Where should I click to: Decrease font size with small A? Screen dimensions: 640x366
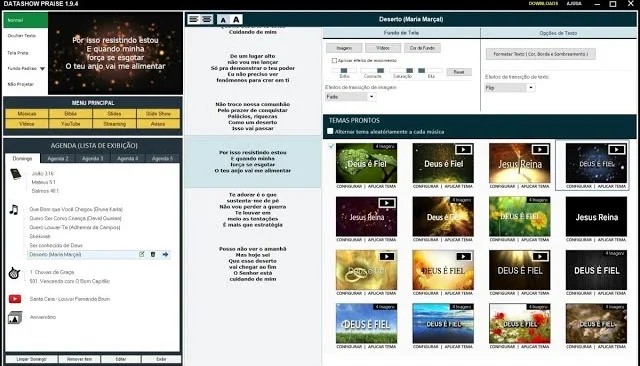tap(223, 20)
